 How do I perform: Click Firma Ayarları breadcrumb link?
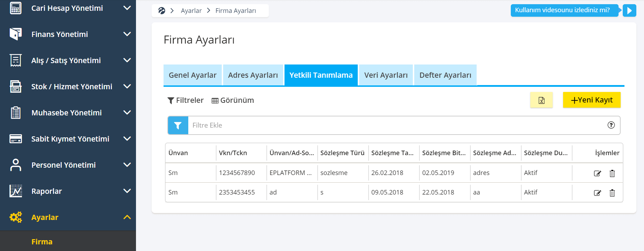[236, 11]
